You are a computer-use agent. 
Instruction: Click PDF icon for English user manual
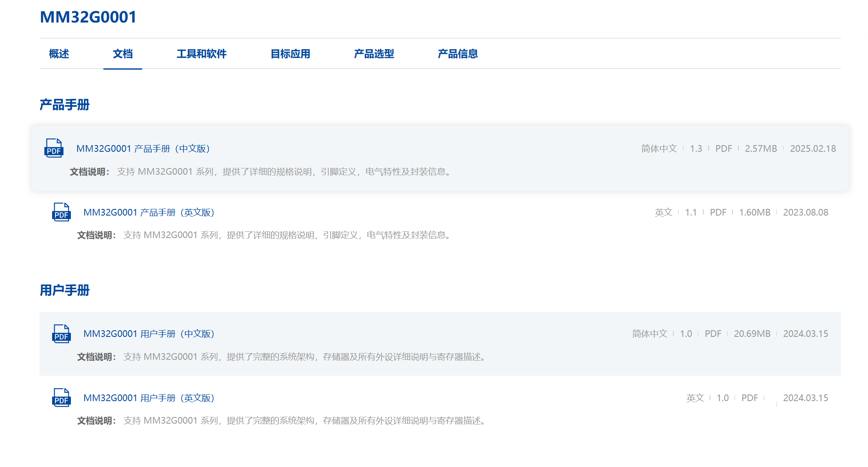tap(61, 397)
